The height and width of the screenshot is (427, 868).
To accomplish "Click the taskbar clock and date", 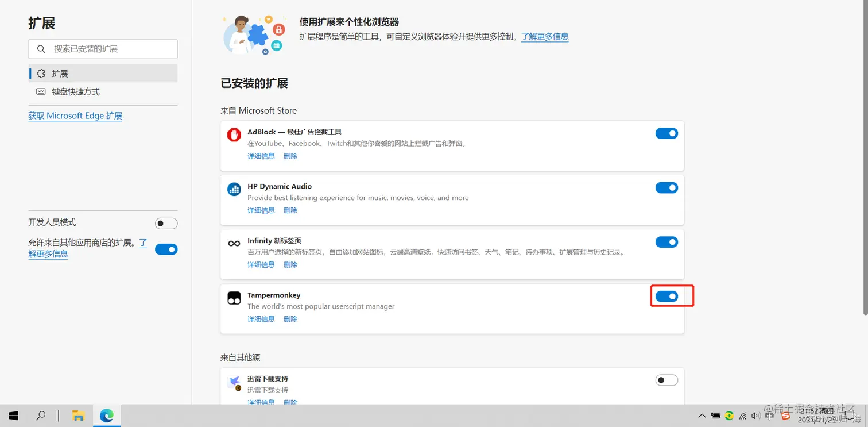I will point(818,416).
